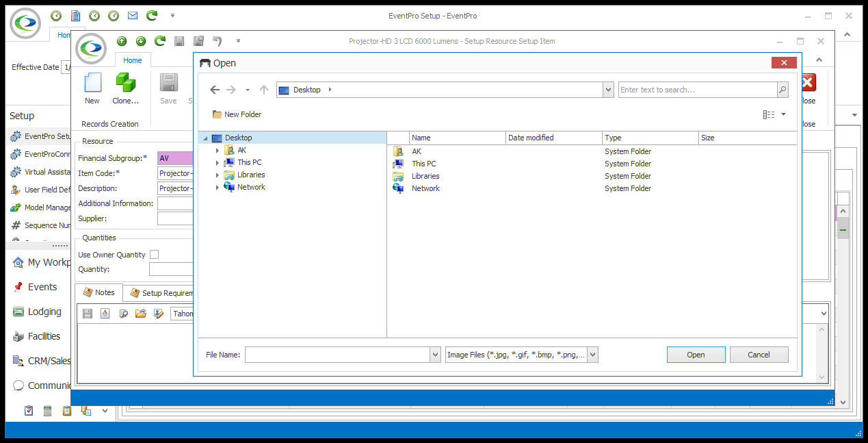The height and width of the screenshot is (443, 868).
Task: Create a New Folder in the Open dialog
Action: pyautogui.click(x=237, y=114)
